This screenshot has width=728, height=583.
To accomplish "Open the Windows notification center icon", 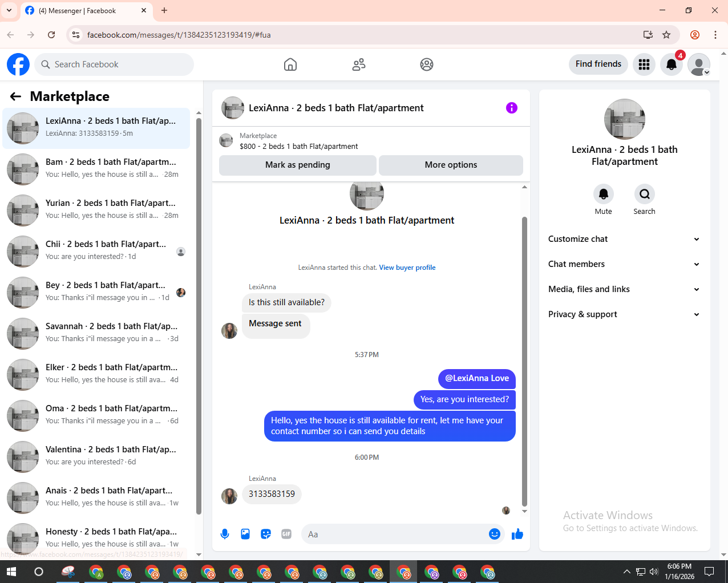I will pyautogui.click(x=709, y=572).
